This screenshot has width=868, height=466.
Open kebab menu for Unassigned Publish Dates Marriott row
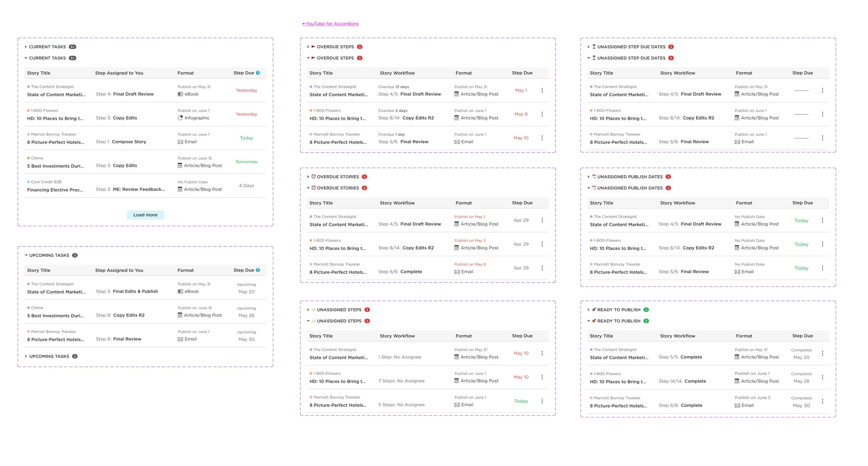pyautogui.click(x=822, y=268)
